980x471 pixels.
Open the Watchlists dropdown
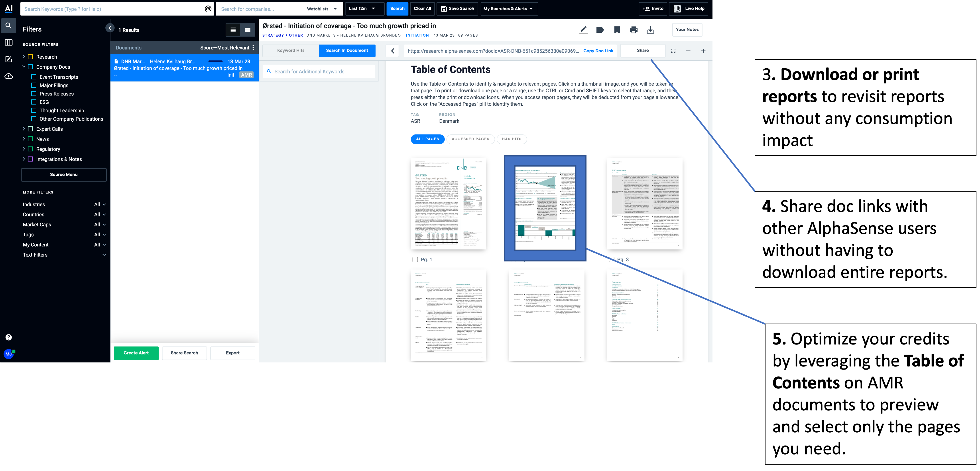pyautogui.click(x=321, y=9)
